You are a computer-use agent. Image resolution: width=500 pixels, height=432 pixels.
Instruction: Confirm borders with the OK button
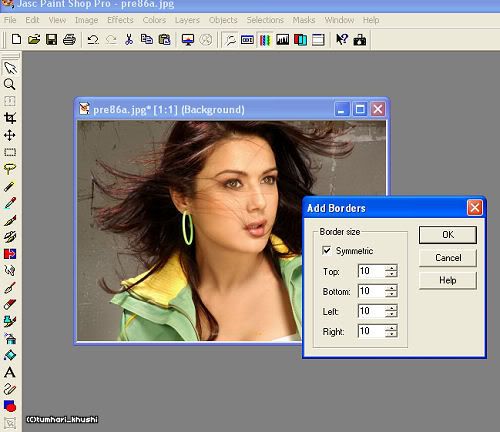click(x=448, y=235)
